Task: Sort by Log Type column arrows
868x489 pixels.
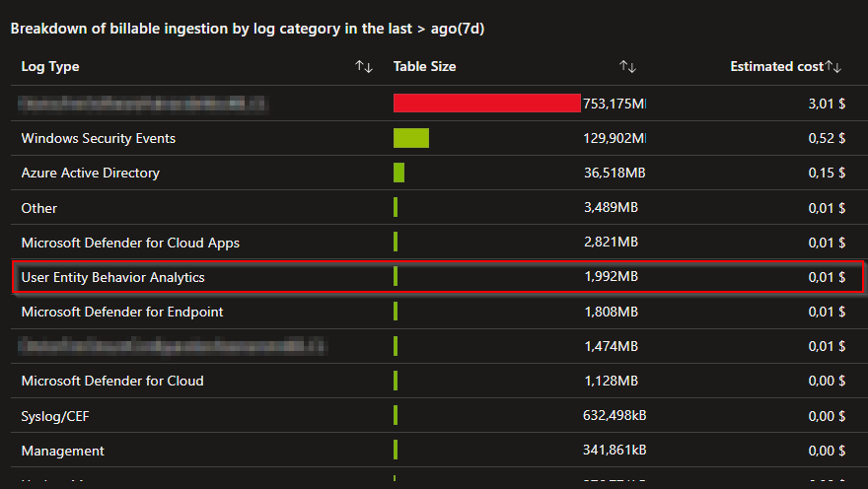Action: pyautogui.click(x=364, y=67)
